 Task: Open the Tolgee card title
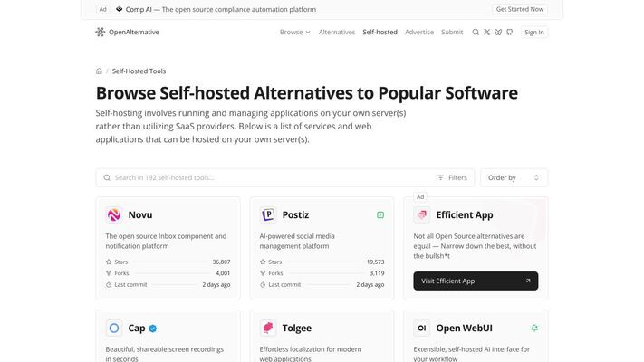click(296, 328)
